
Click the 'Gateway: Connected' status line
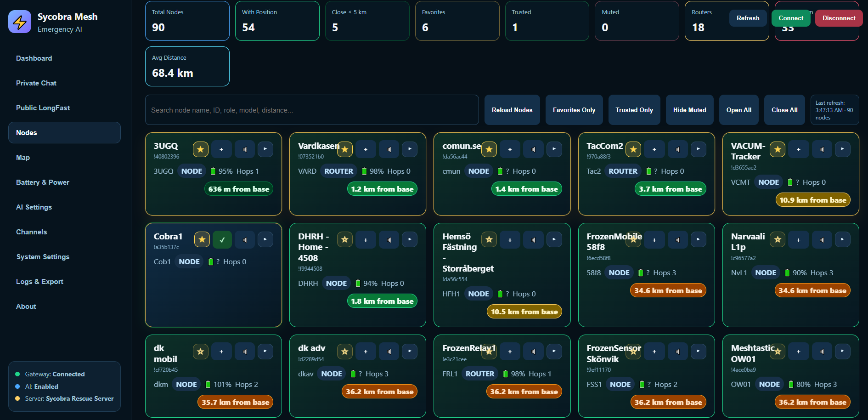point(55,374)
